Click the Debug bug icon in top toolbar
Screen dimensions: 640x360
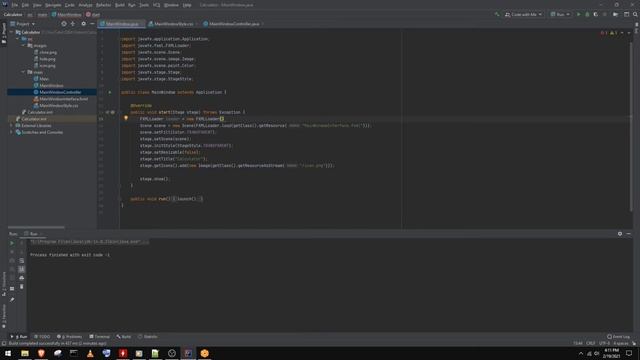[x=587, y=14]
